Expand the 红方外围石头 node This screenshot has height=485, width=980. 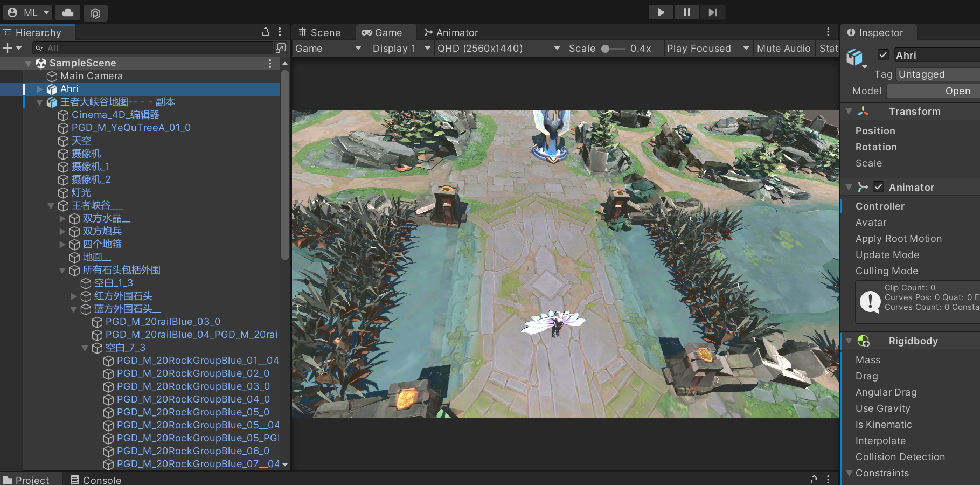(73, 296)
